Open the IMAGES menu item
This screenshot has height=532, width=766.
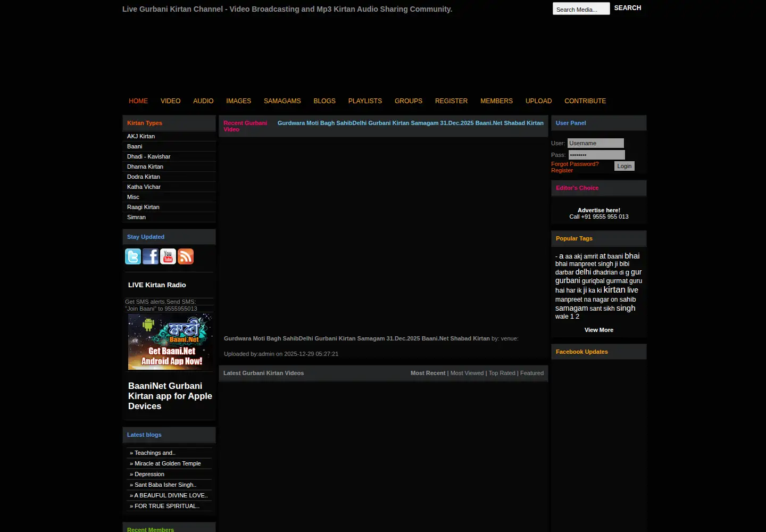coord(238,101)
